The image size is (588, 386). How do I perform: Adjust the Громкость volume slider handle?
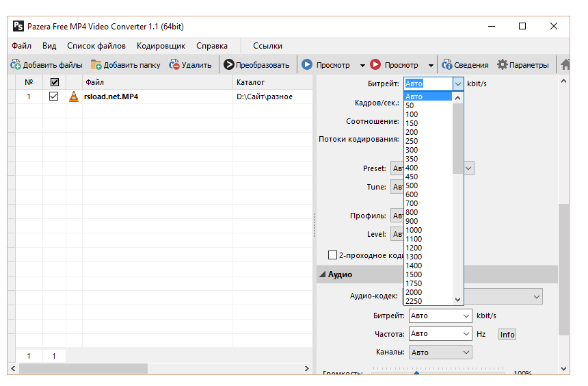416,373
